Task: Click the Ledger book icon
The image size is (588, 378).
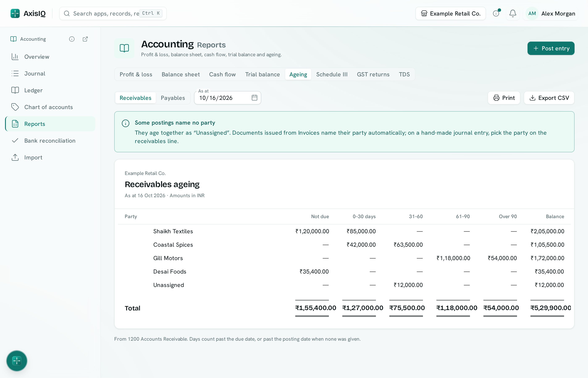Action: (15, 90)
